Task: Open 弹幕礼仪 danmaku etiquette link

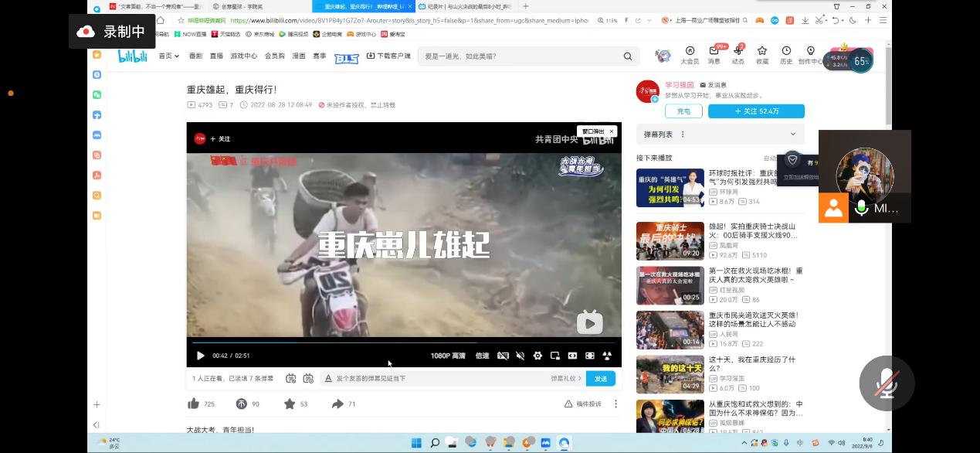Action: [565, 378]
